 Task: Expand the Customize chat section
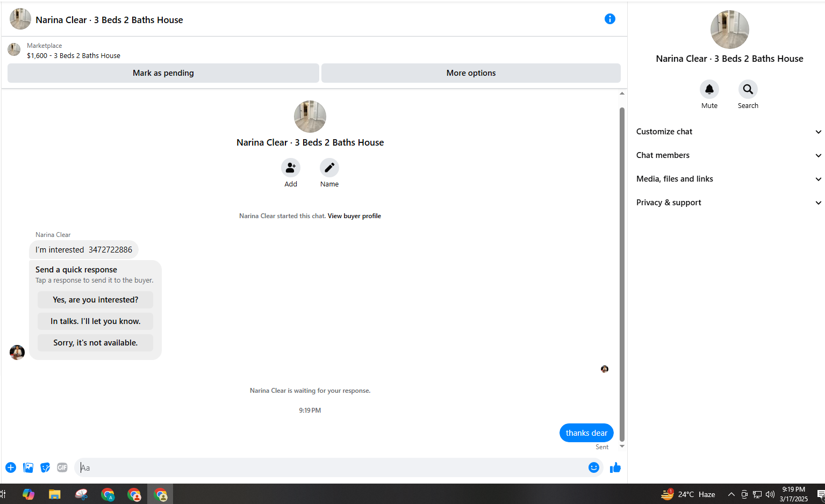729,132
